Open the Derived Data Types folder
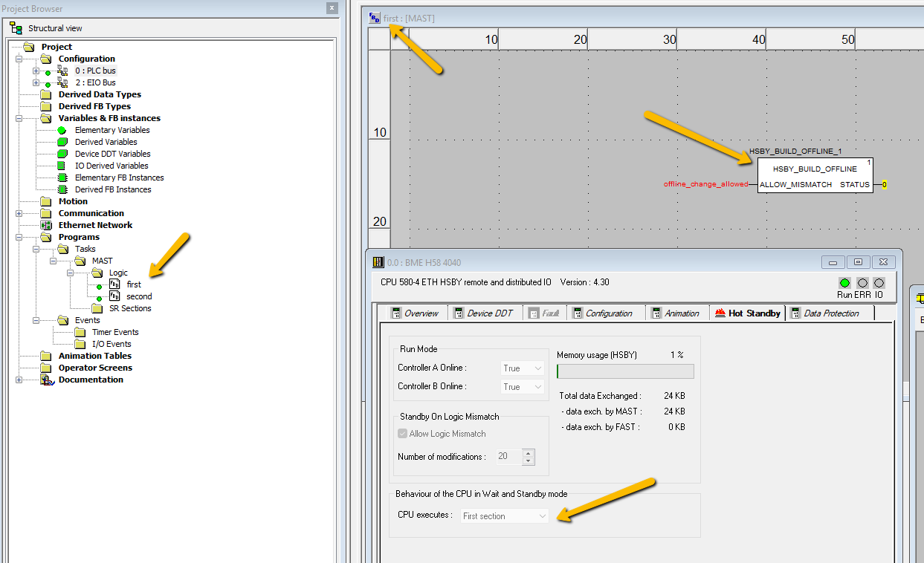 [x=46, y=94]
